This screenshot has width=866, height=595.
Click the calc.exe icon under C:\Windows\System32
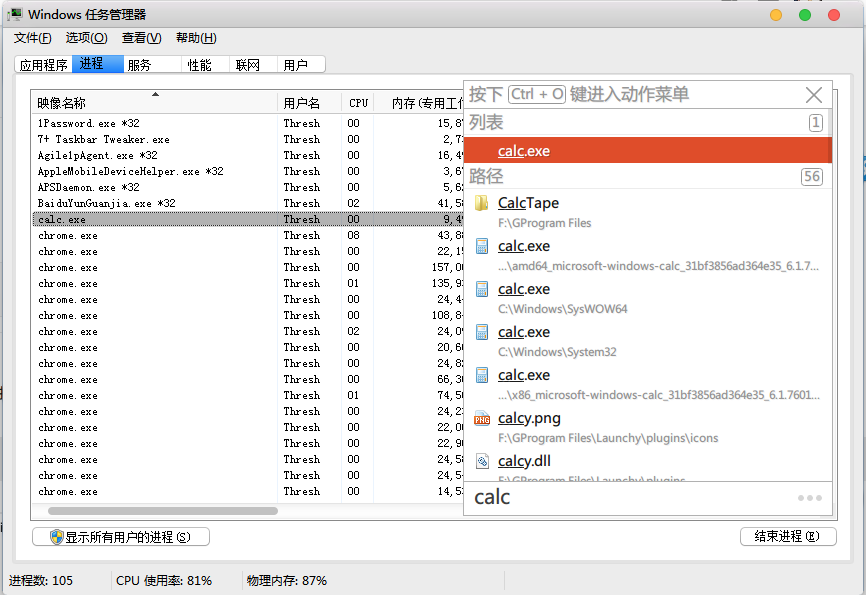click(482, 333)
